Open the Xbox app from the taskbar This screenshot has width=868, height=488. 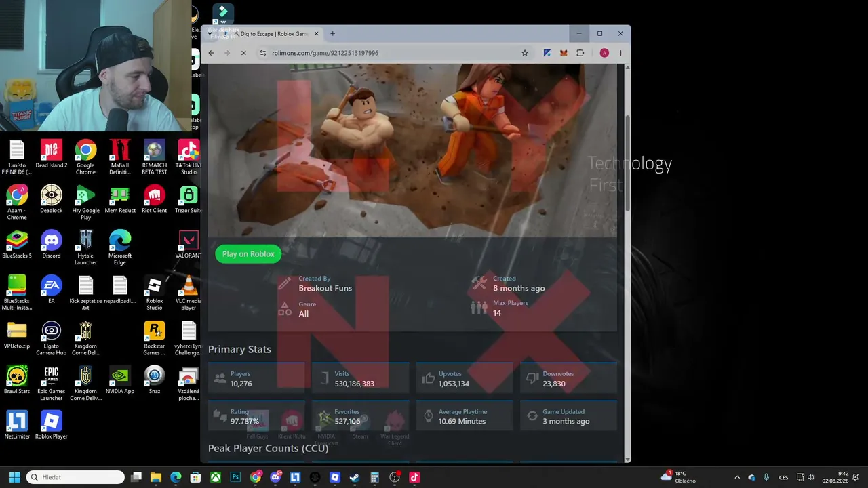click(216, 477)
